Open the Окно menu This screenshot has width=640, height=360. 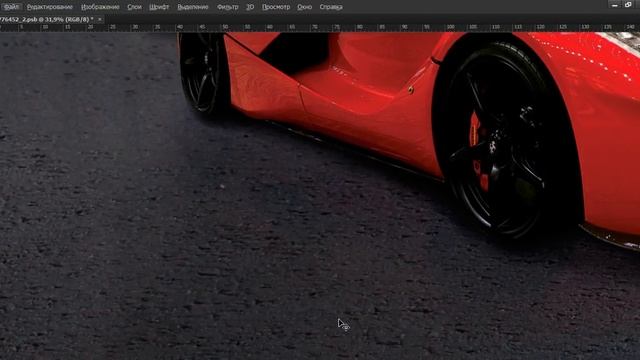[304, 7]
